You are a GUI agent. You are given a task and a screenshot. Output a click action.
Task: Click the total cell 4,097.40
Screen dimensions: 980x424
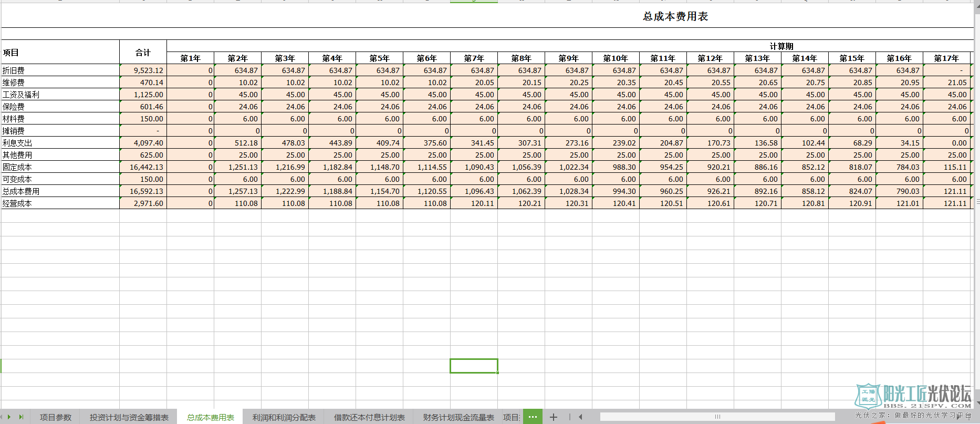(143, 143)
